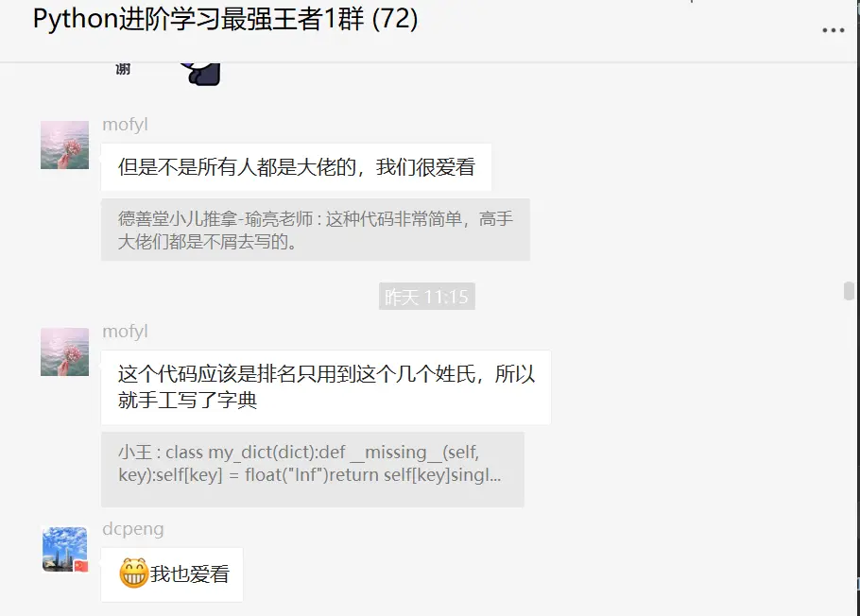The image size is (860, 616).
Task: Click the mofyl name above the second message
Action: coord(125,332)
